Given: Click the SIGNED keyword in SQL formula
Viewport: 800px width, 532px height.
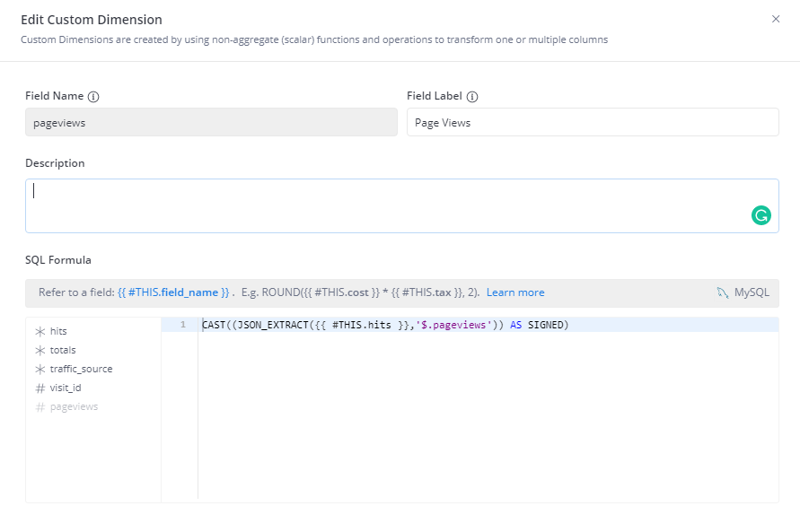Looking at the screenshot, I should point(545,325).
